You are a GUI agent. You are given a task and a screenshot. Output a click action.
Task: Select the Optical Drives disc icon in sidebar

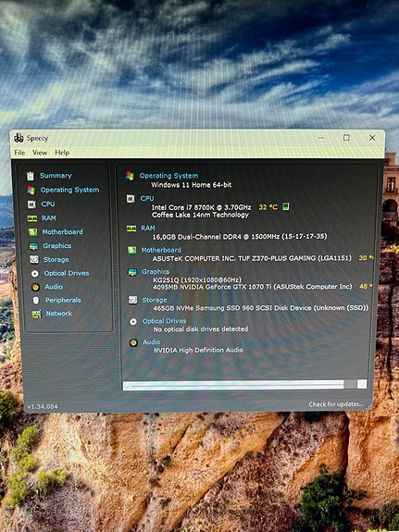(x=34, y=274)
